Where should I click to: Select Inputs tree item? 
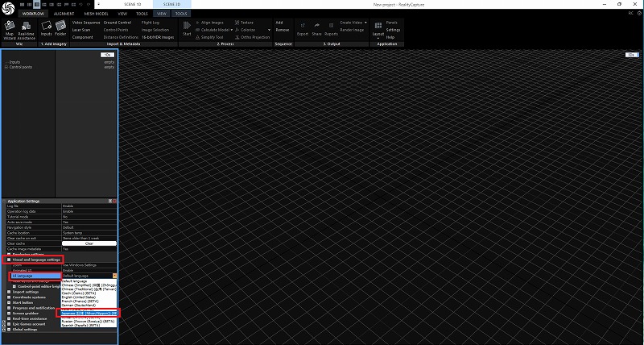pos(14,62)
